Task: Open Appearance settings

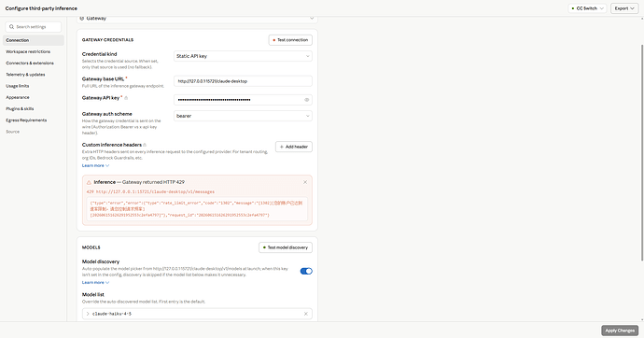Action: click(x=34, y=97)
